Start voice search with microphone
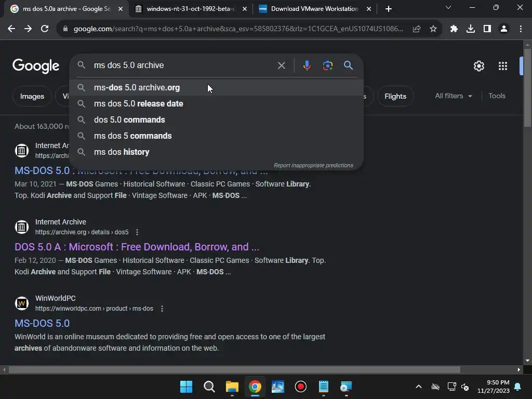 click(x=307, y=65)
